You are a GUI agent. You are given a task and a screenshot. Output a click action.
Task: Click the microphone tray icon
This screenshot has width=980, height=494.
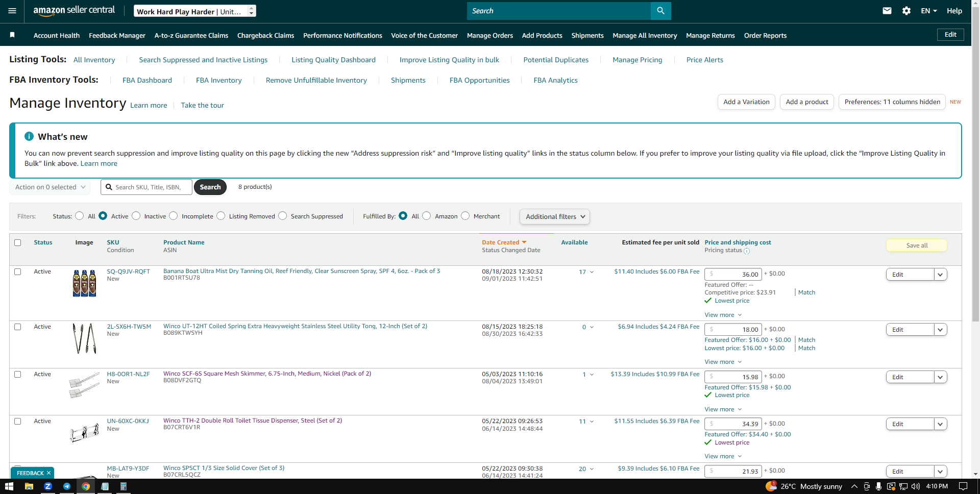click(878, 486)
